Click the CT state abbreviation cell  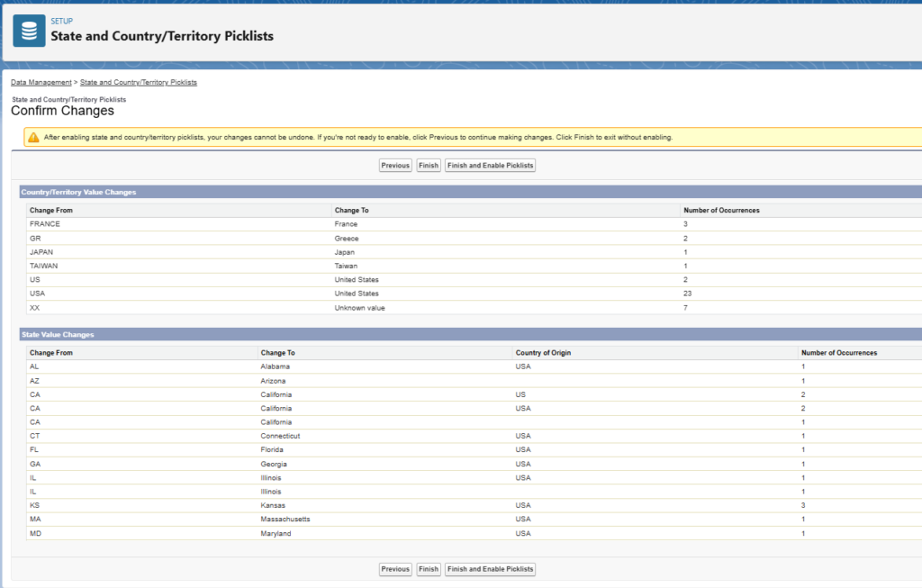(x=35, y=436)
